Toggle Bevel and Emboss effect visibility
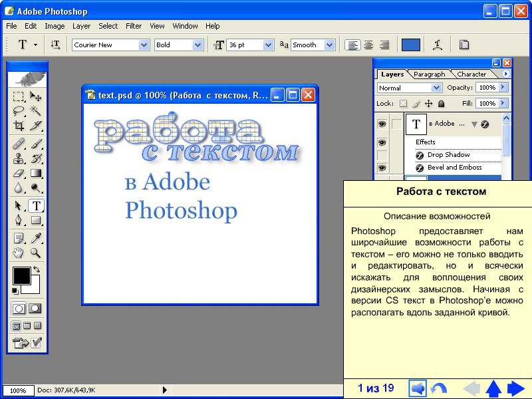The width and height of the screenshot is (532, 399). 382,168
